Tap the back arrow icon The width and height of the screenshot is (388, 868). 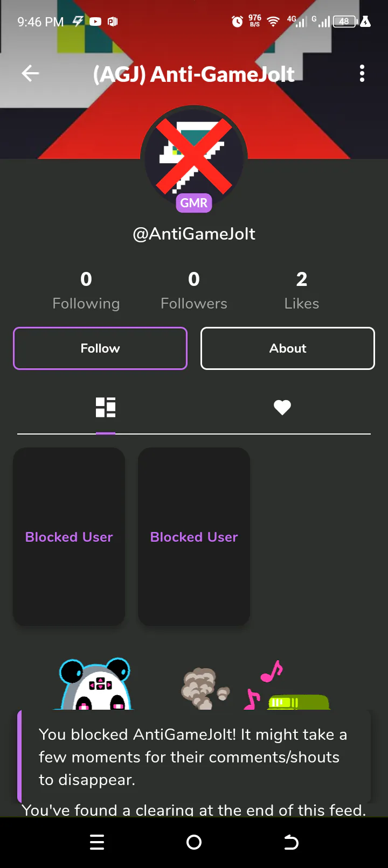[30, 73]
